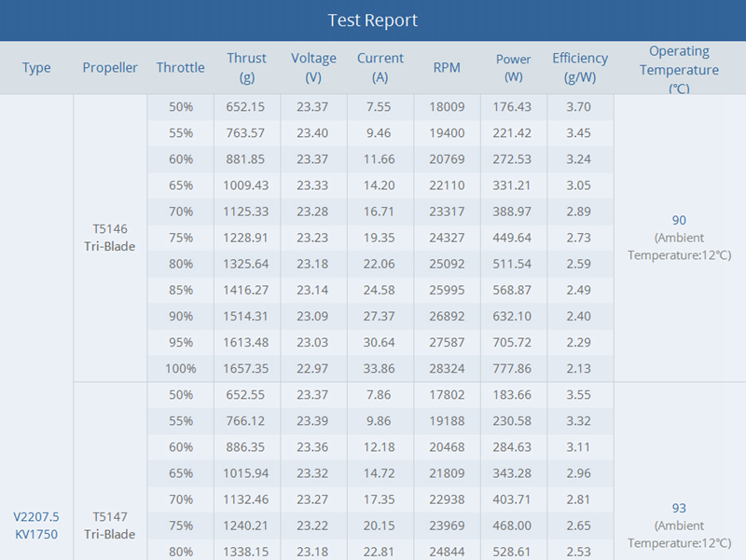The image size is (746, 560).
Task: Click the 3.70 efficiency value cell
Action: [x=579, y=107]
